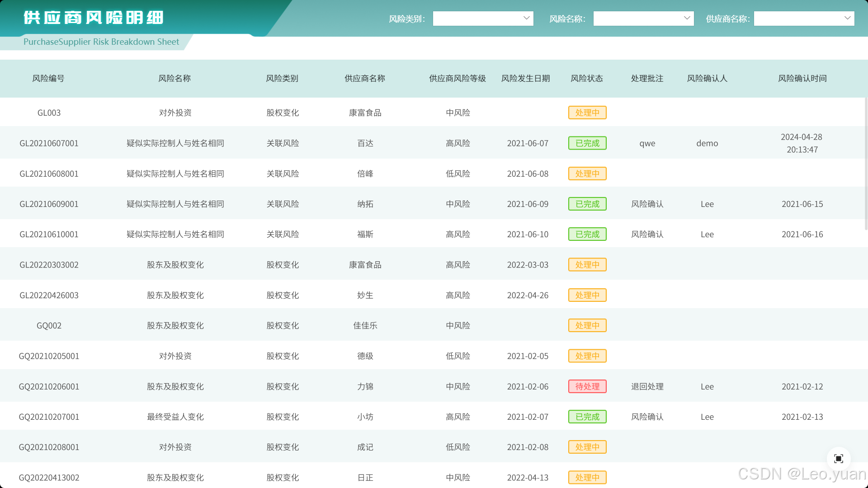
Task: Open the 供应商名称 dropdown
Action: (x=804, y=19)
